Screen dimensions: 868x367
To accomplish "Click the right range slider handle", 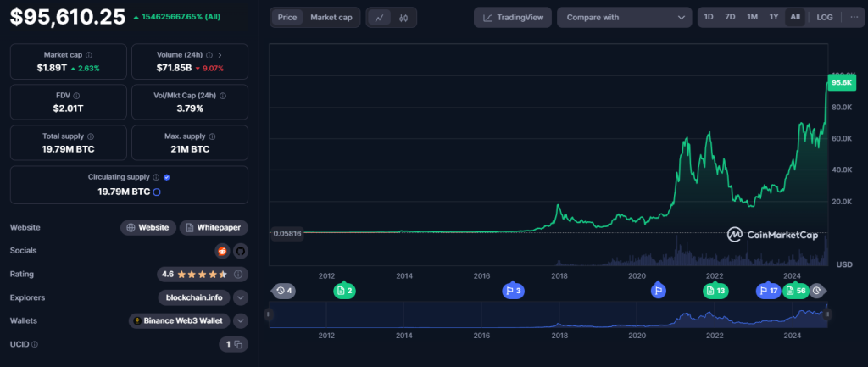I will pos(827,314).
